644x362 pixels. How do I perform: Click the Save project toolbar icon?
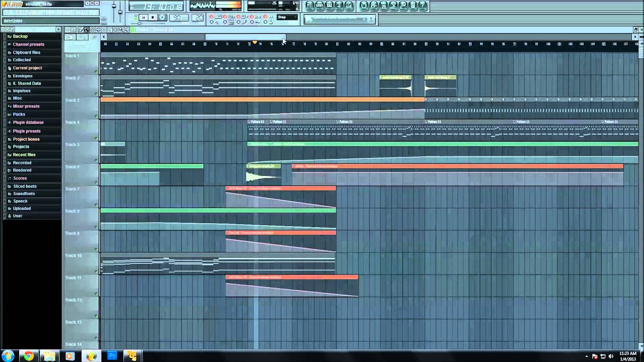[373, 6]
